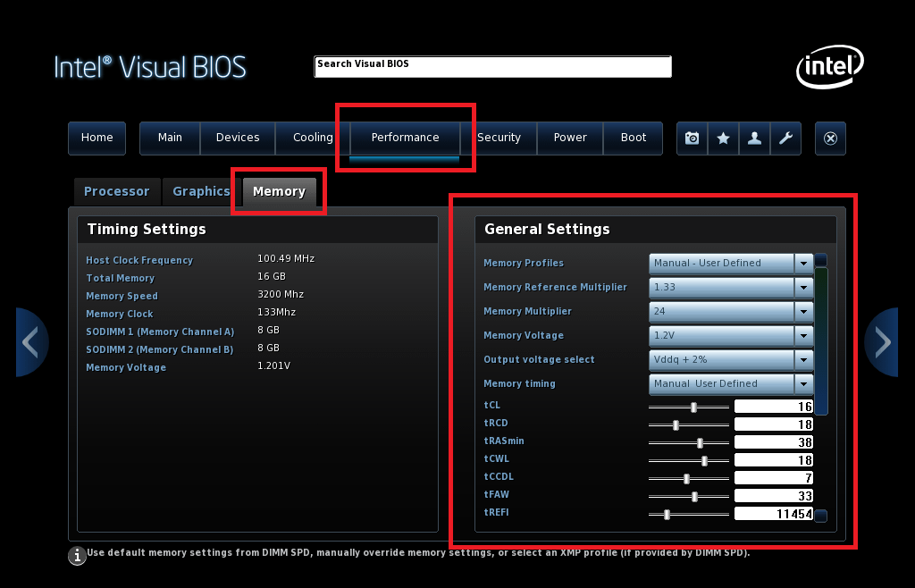Viewport: 915px width, 588px height.
Task: Click the 1.201V value
Action: tap(273, 365)
